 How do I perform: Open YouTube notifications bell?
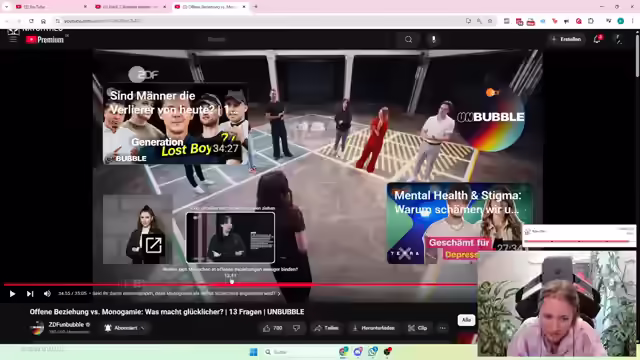597,39
